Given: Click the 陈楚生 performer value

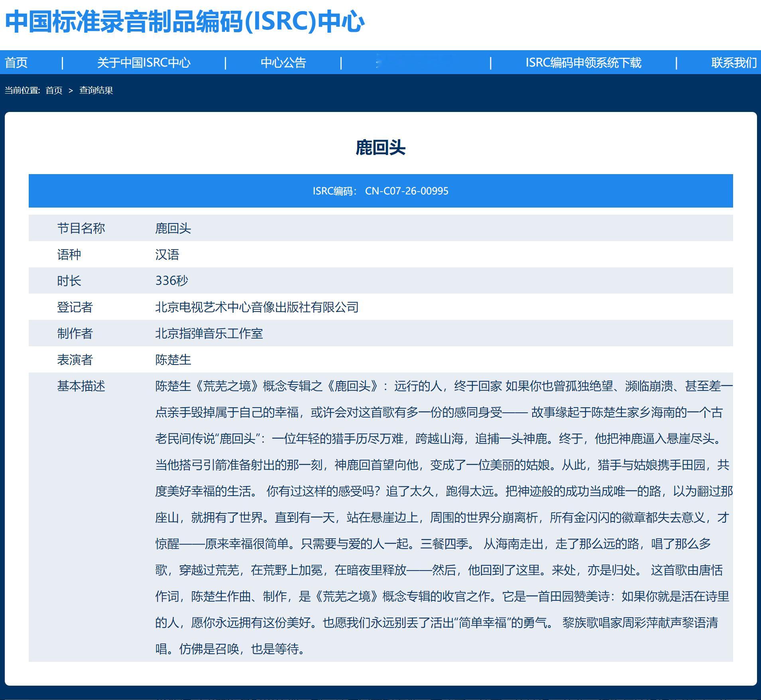Looking at the screenshot, I should 173,360.
